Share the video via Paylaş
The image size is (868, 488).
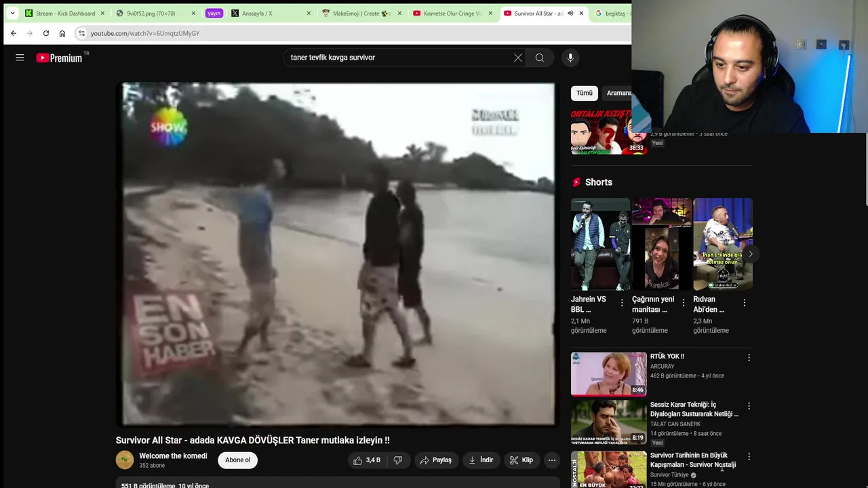pyautogui.click(x=435, y=460)
